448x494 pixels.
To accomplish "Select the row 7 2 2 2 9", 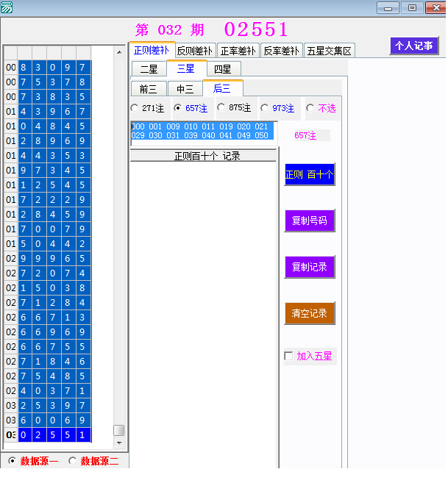I will (x=48, y=200).
